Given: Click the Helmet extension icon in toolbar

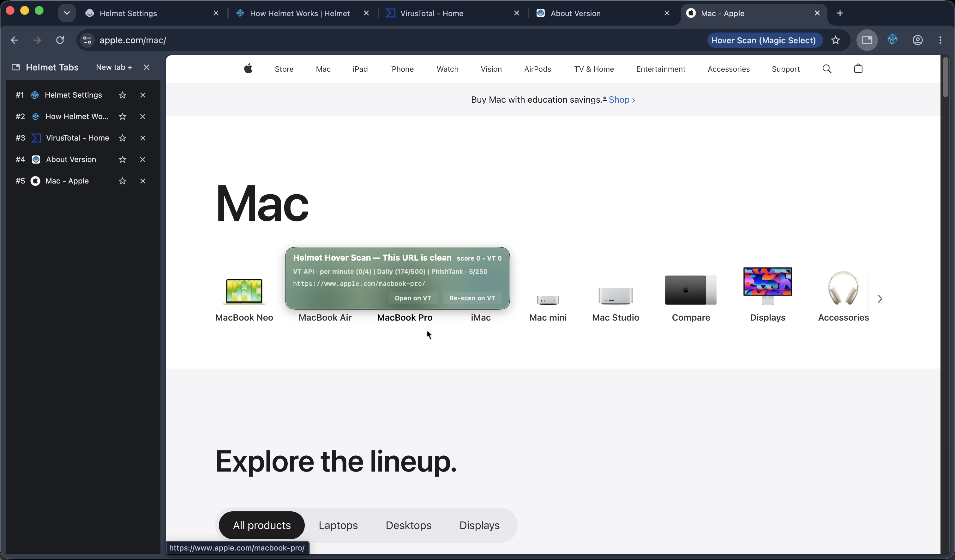Looking at the screenshot, I should click(892, 40).
